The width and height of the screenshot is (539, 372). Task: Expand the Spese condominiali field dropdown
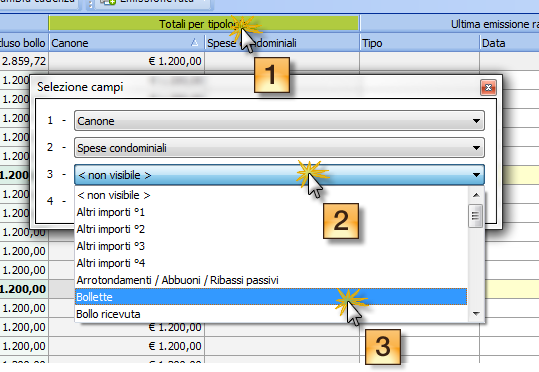(476, 148)
